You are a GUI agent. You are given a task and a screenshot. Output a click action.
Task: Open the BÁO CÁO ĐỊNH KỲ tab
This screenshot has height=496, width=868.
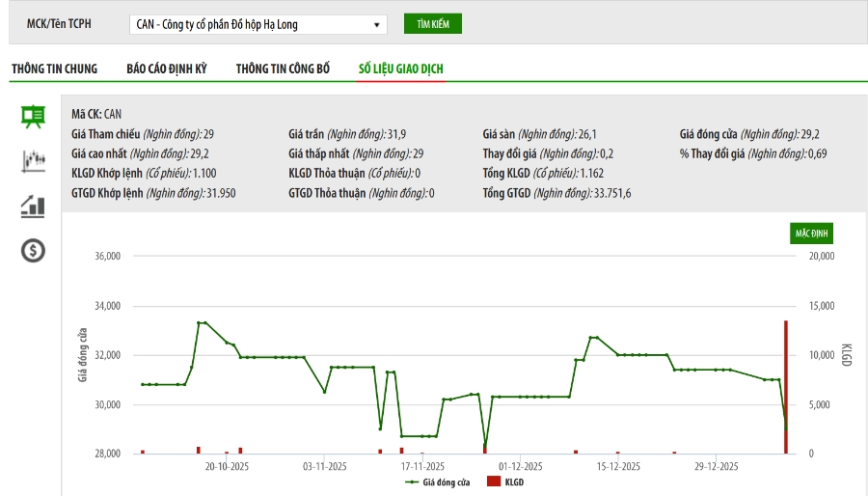coord(167,69)
